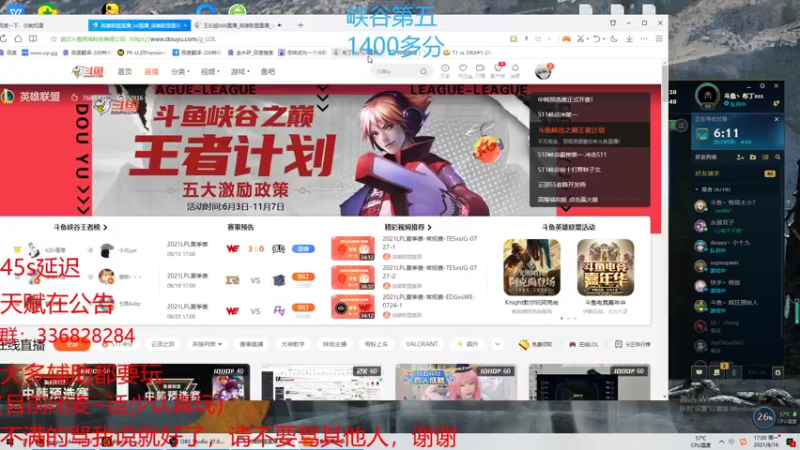Screen dimensions: 800x450
Task: Open the gamepad extension icon in toolbar
Action: 566,39
